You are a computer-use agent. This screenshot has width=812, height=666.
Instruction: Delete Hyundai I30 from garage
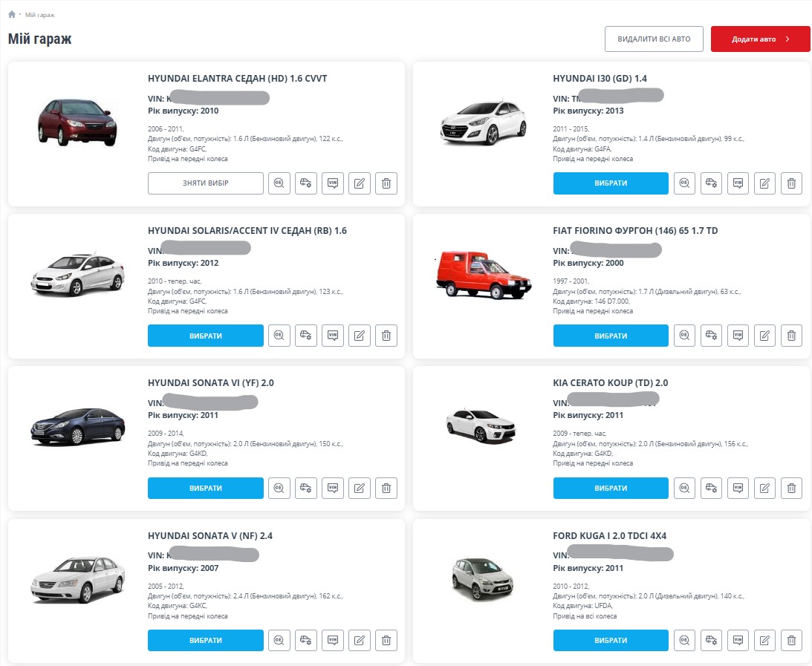(x=791, y=183)
